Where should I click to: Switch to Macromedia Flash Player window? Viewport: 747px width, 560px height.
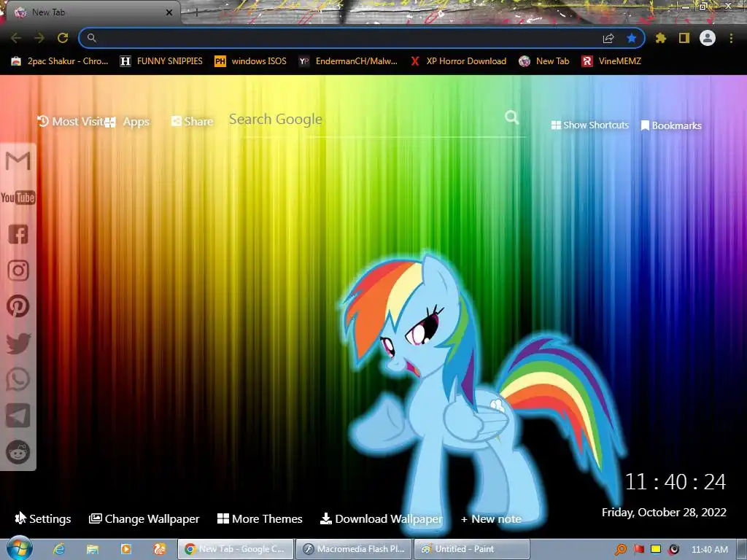[354, 549]
